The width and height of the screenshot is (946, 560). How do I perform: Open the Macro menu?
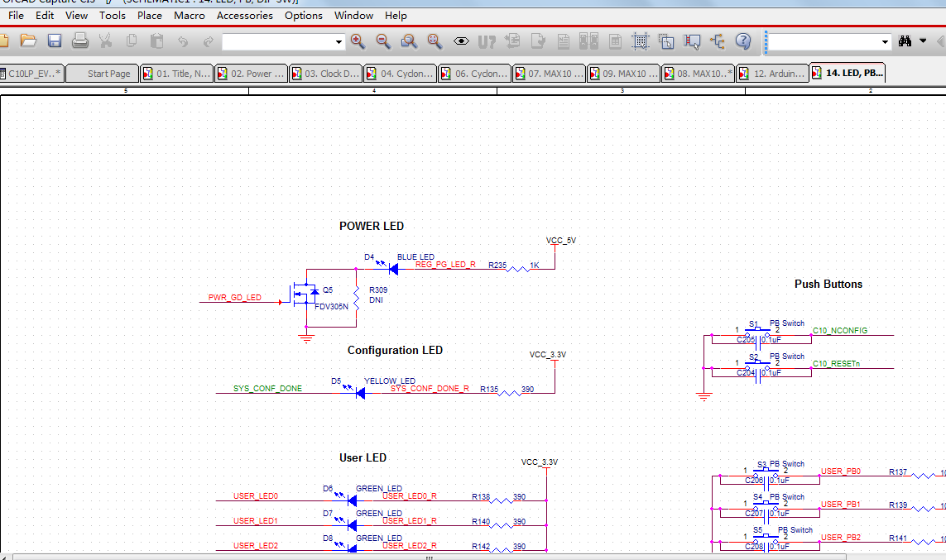click(190, 16)
